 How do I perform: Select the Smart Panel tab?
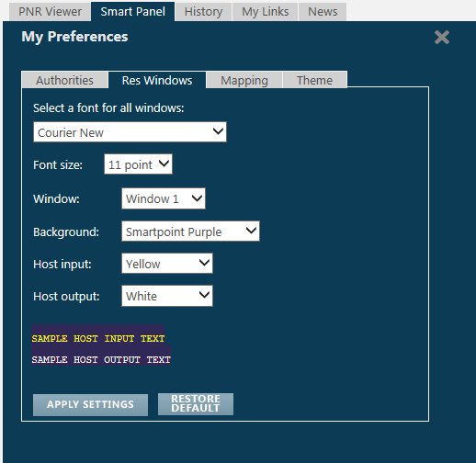tap(133, 12)
